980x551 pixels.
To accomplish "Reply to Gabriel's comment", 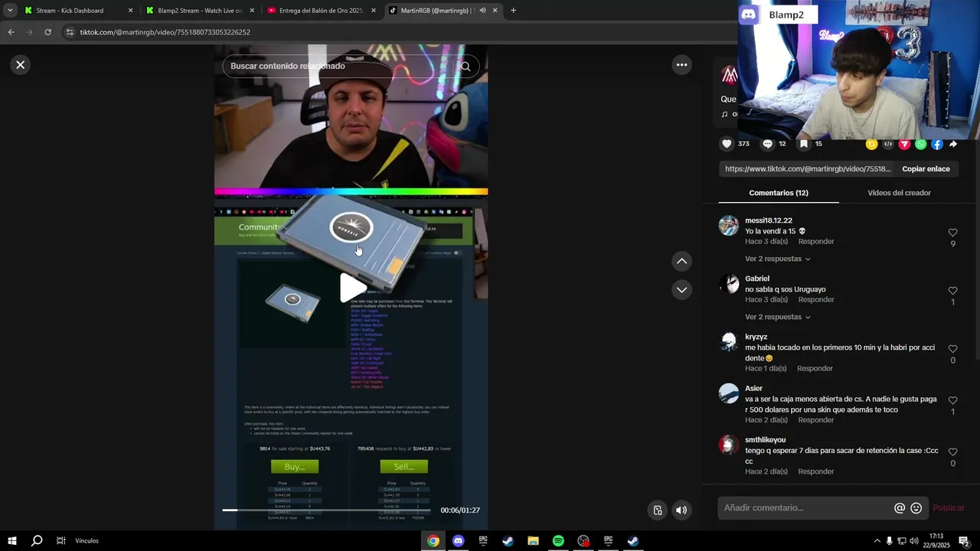I will click(x=816, y=300).
